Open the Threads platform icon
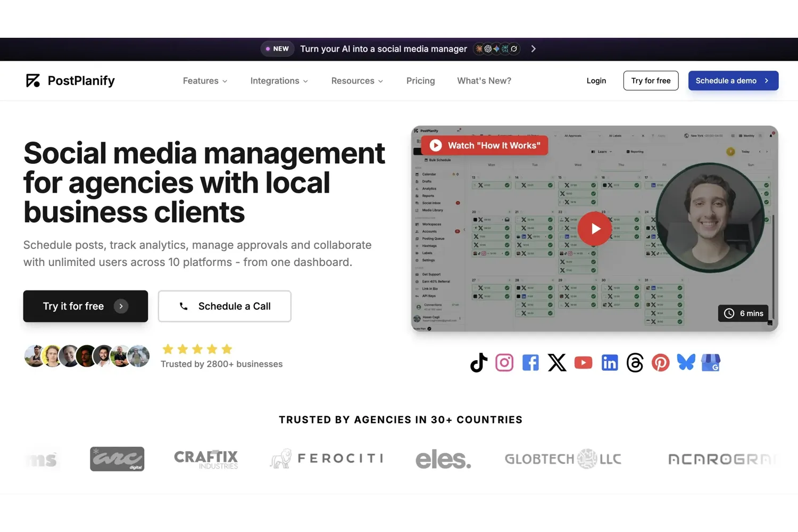This screenshot has height=532, width=798. click(x=635, y=363)
